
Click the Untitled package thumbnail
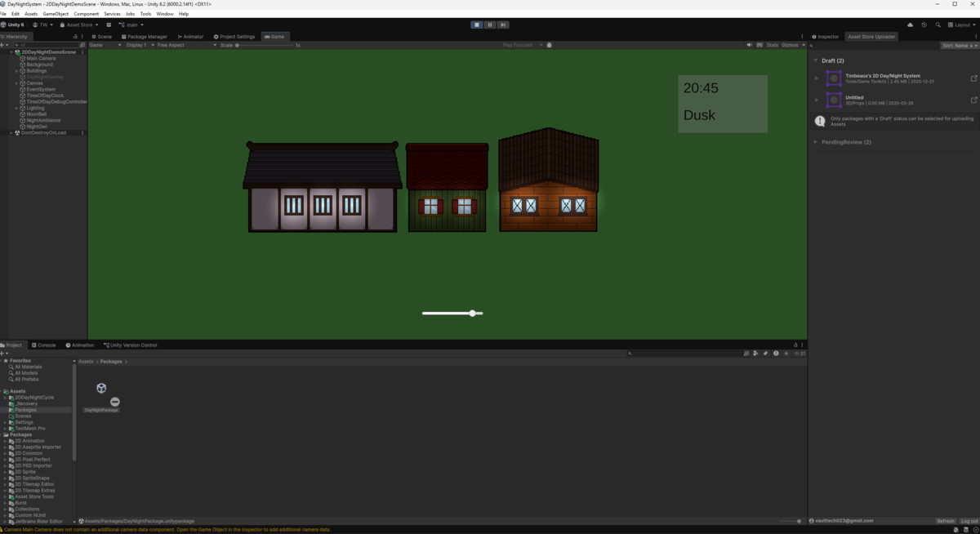click(x=834, y=100)
